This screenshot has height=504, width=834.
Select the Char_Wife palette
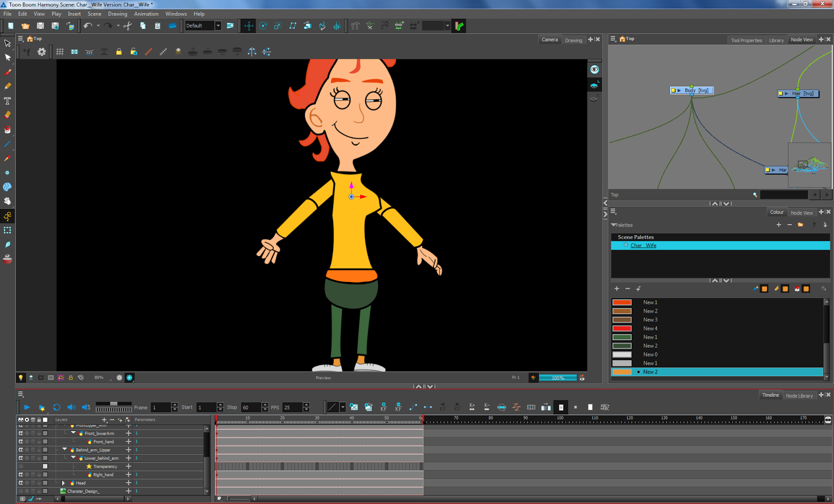tap(643, 245)
